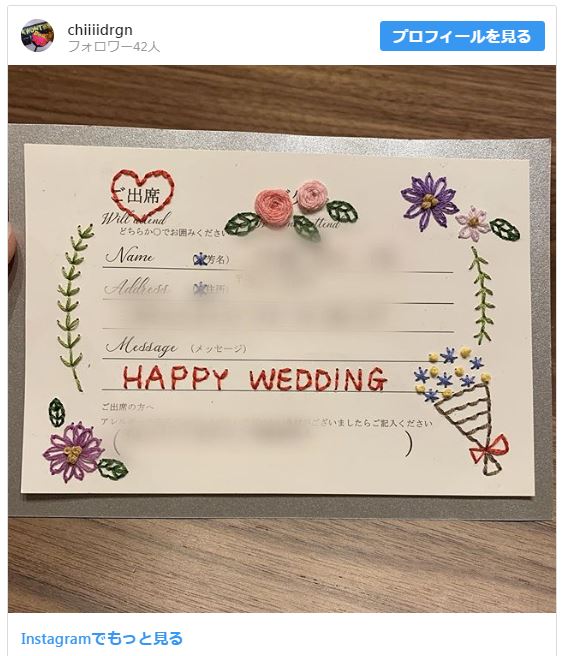This screenshot has height=656, width=561.
Task: Click the cursive Name label on card
Action: 130,255
